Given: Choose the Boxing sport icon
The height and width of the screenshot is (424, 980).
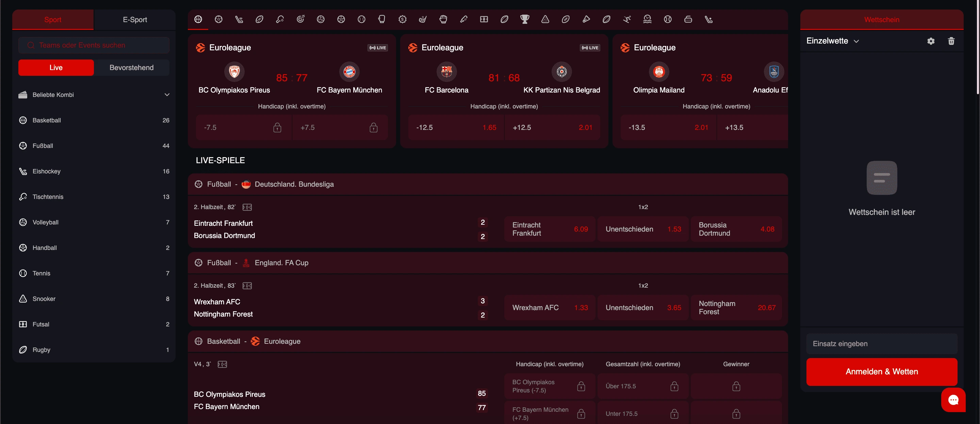Looking at the screenshot, I should click(381, 19).
